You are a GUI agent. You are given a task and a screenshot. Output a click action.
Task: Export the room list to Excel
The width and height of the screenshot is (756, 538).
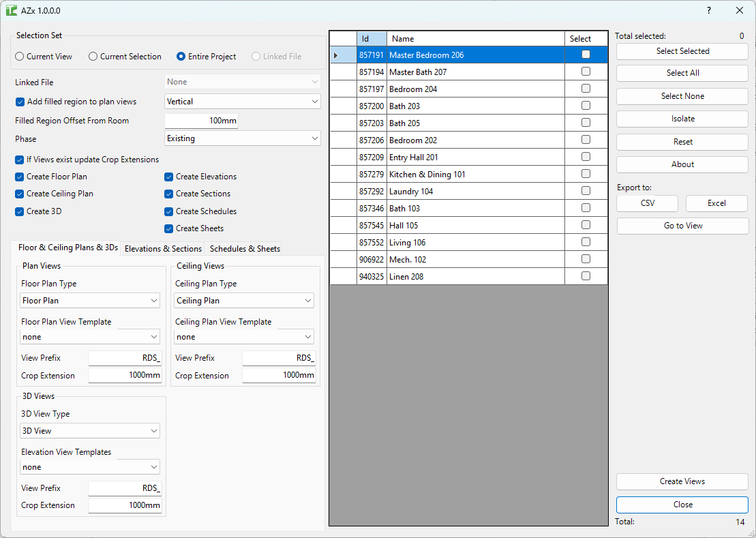click(x=716, y=203)
